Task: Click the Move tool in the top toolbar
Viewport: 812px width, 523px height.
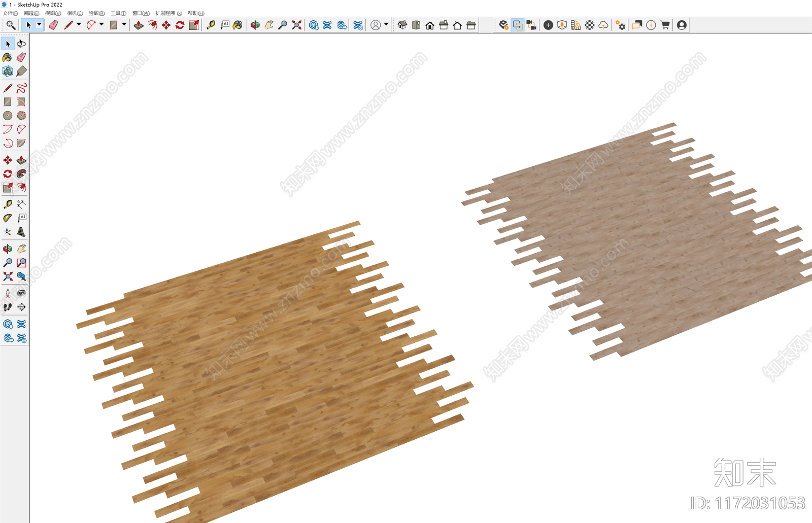Action: pos(166,25)
